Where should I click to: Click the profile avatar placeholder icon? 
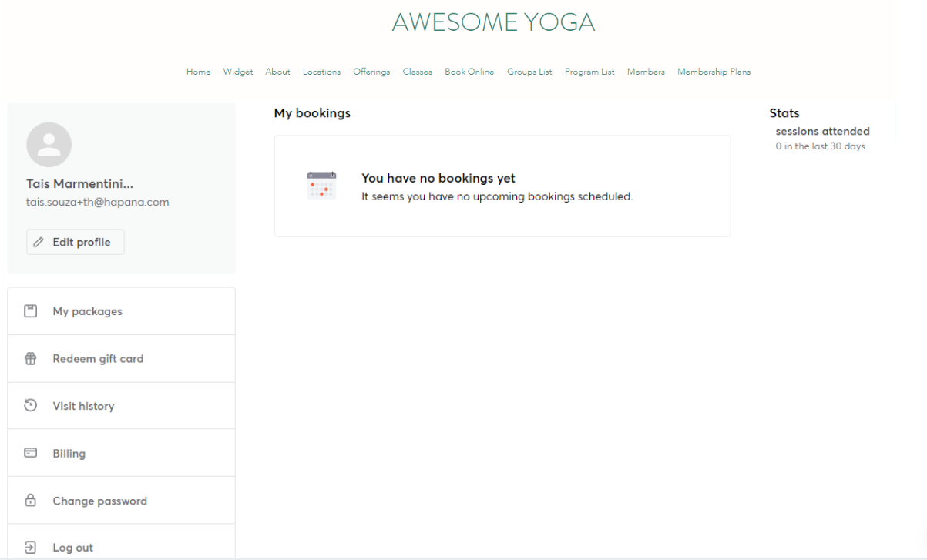(49, 145)
